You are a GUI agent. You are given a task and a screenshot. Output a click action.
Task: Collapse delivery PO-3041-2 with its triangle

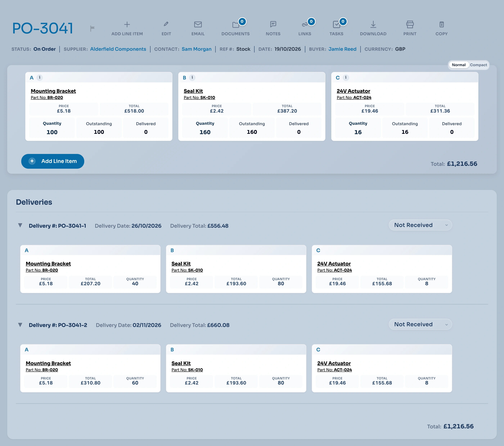[20, 325]
